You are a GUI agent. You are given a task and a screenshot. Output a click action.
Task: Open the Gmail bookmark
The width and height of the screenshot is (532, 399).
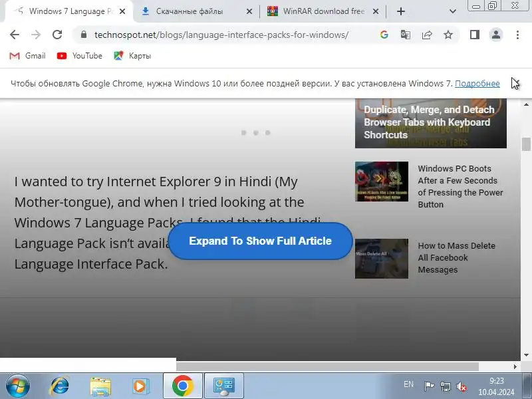[x=27, y=56]
